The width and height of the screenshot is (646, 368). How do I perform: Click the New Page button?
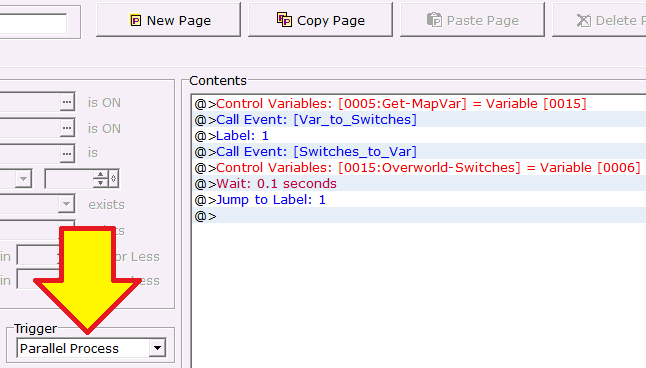pyautogui.click(x=168, y=20)
